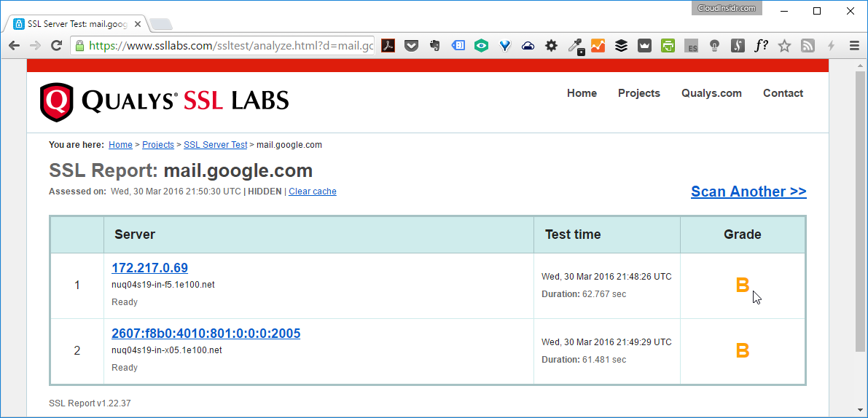Open the Evernote elephant extension
868x418 pixels.
pyautogui.click(x=434, y=46)
